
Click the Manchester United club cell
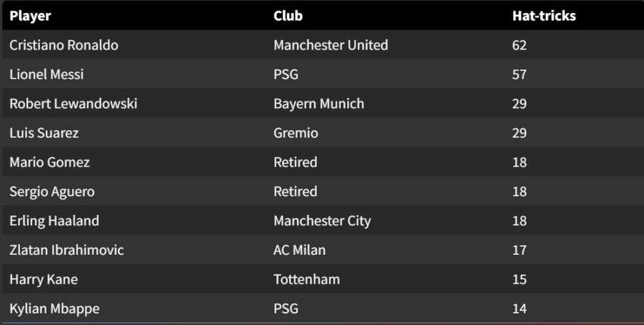click(x=330, y=45)
